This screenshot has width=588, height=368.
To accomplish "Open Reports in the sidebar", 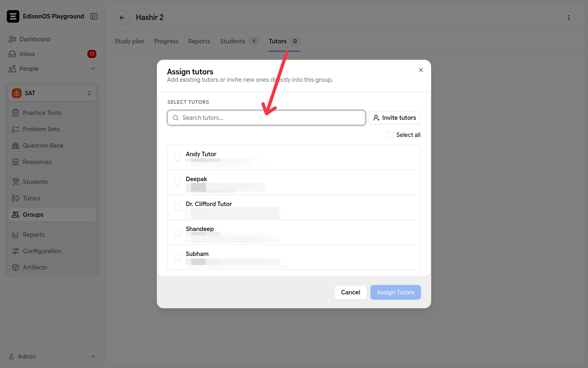I will [52, 235].
